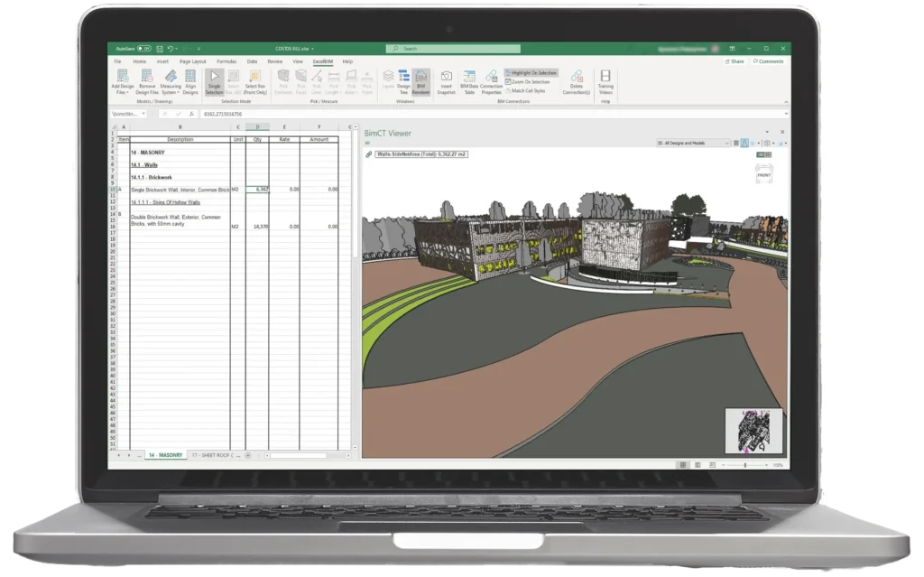Enable Zoom On Selection option
The height and width of the screenshot is (577, 924).
(529, 81)
